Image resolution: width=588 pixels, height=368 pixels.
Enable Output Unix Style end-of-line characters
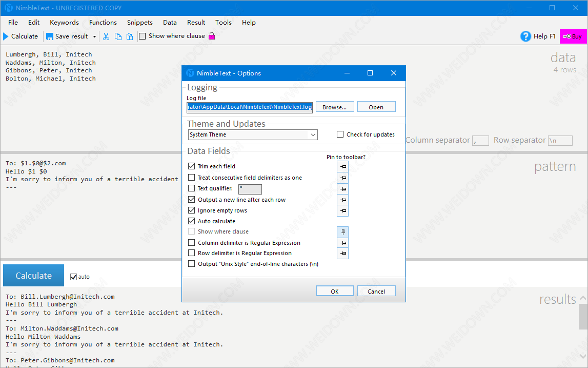(192, 264)
